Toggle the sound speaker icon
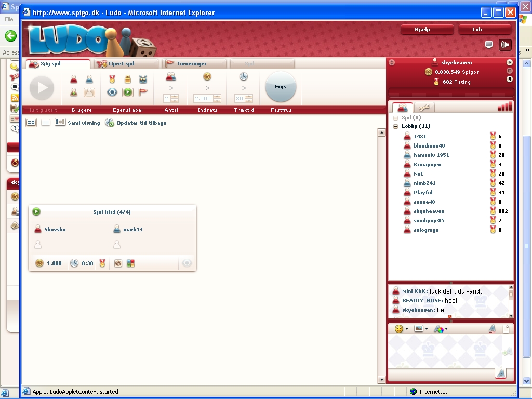Viewport: 532px width, 399px height. click(505, 45)
